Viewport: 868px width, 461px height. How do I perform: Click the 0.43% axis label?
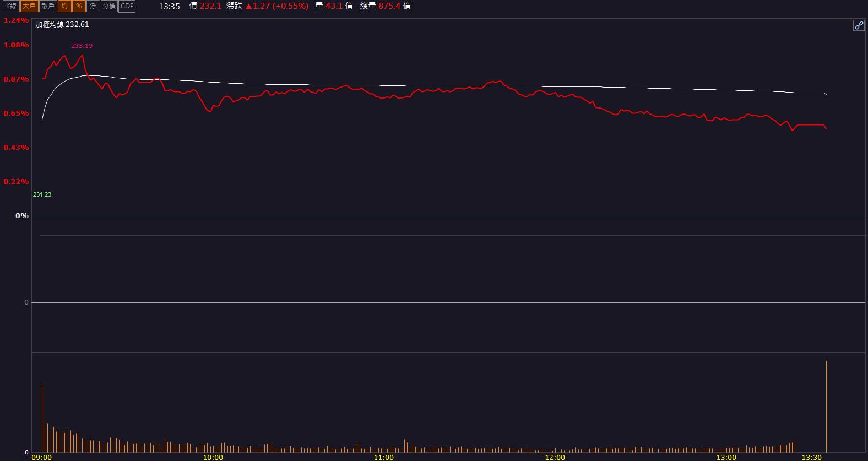[x=16, y=148]
